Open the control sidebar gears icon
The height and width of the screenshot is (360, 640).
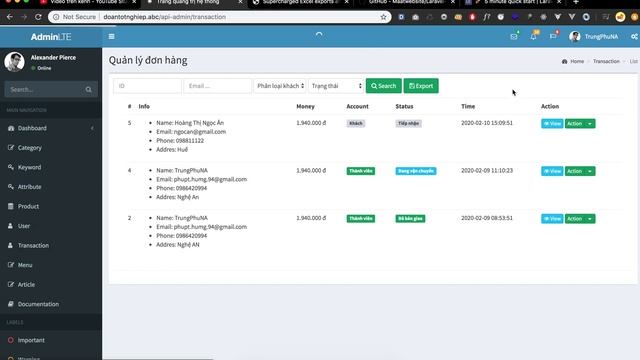tap(634, 36)
